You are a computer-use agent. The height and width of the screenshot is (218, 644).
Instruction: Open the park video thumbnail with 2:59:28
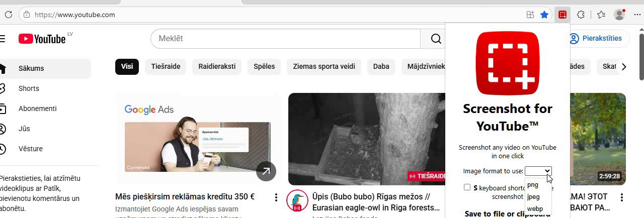point(598,139)
